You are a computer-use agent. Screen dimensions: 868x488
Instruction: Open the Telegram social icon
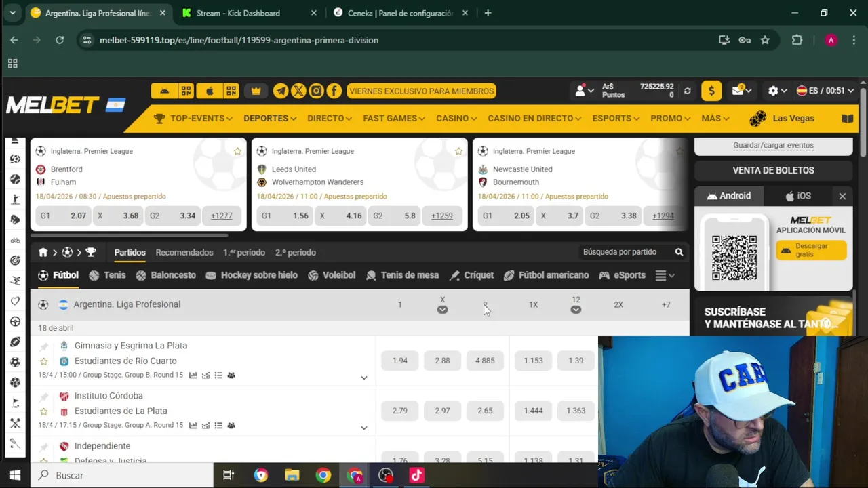coord(281,91)
